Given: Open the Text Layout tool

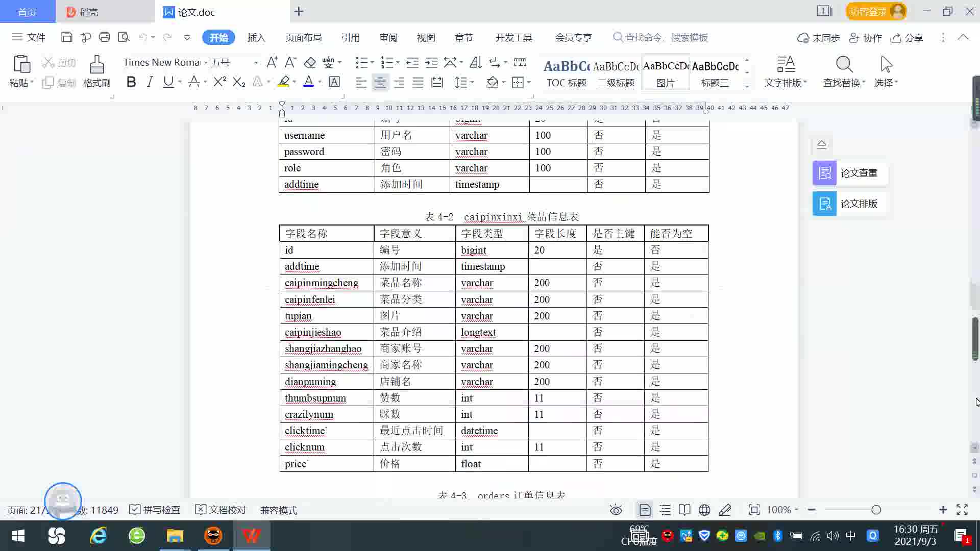Looking at the screenshot, I should pos(786,71).
